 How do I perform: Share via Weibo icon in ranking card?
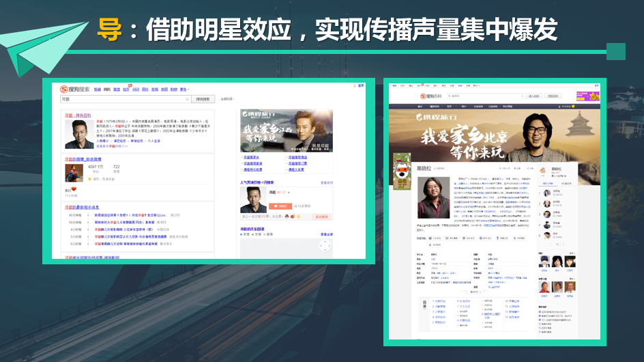coord(293,217)
